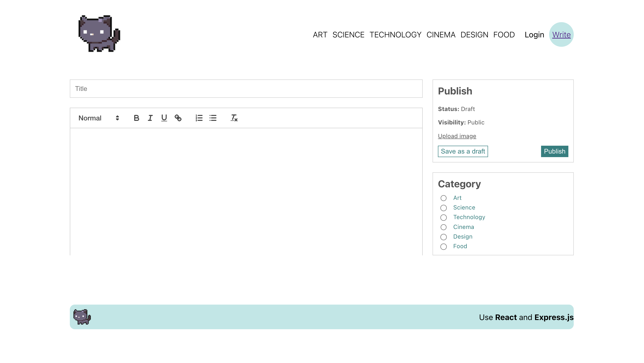
Task: Open the CINEMA section from the navbar
Action: click(x=441, y=34)
